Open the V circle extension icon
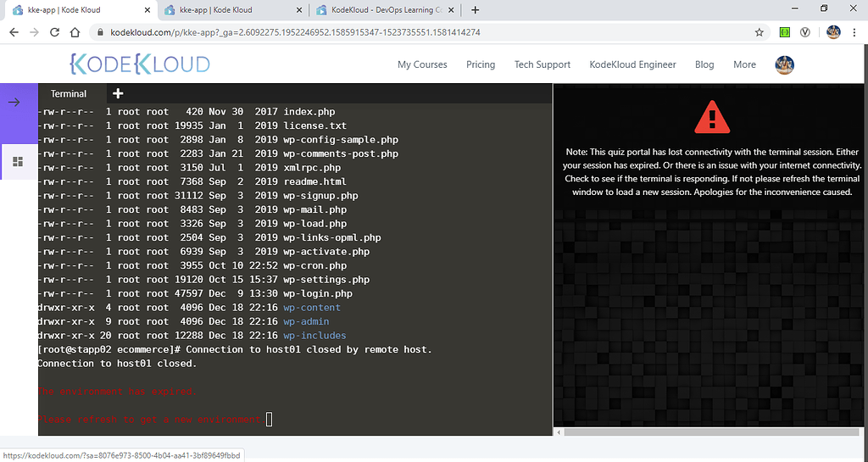This screenshot has width=868, height=462. click(x=805, y=33)
